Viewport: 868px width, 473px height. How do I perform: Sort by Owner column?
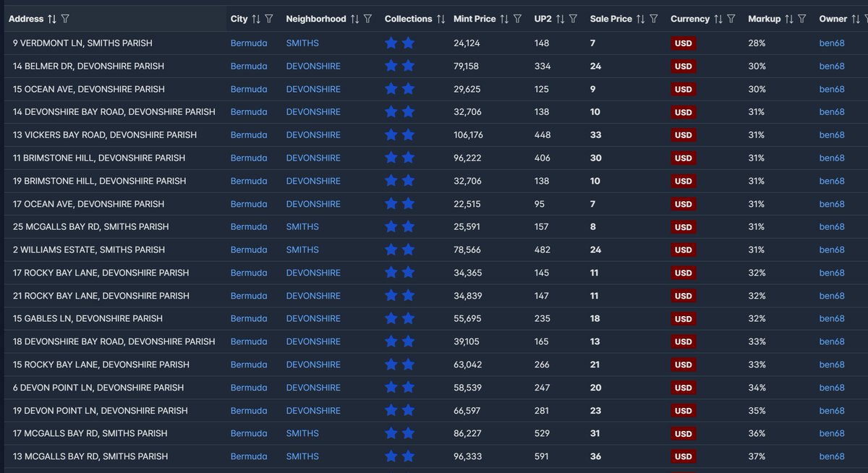(x=856, y=19)
